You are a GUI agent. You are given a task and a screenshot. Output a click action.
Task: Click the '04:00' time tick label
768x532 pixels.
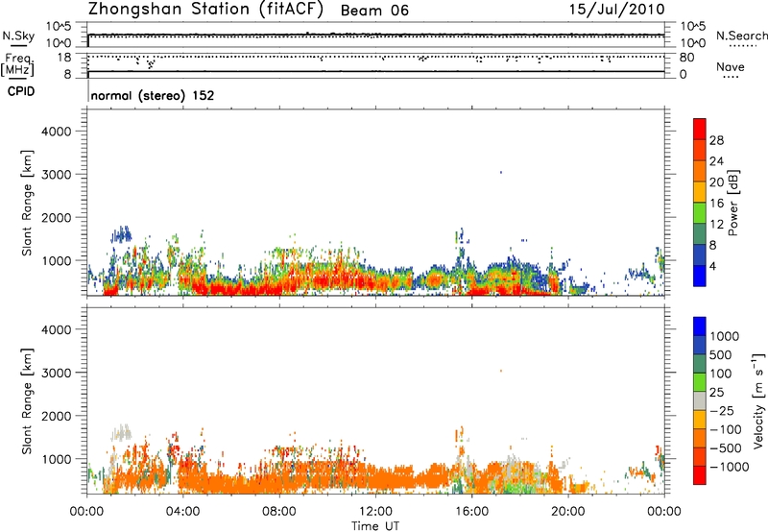(182, 512)
